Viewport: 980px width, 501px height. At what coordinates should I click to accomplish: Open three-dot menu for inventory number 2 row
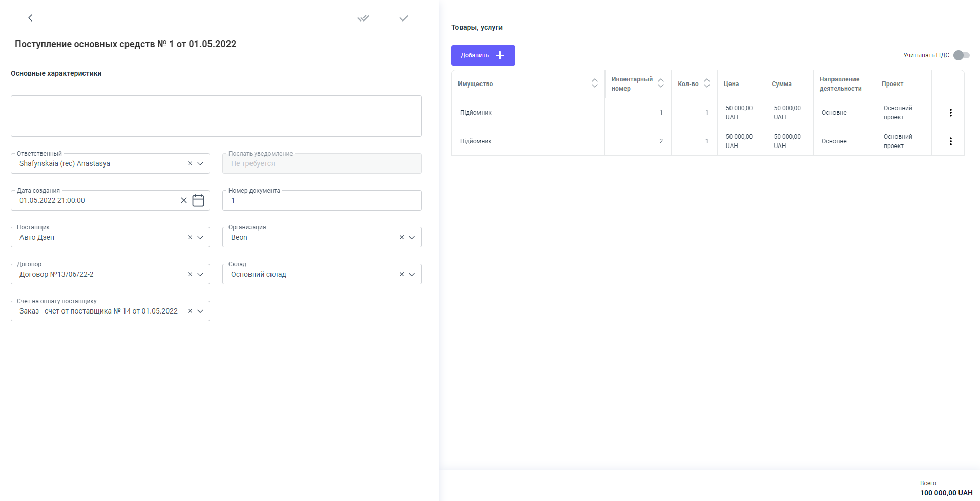tap(950, 141)
